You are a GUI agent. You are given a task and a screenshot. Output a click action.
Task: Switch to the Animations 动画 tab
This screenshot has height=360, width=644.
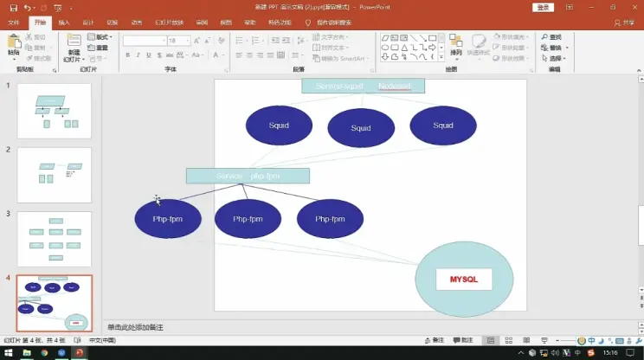137,22
